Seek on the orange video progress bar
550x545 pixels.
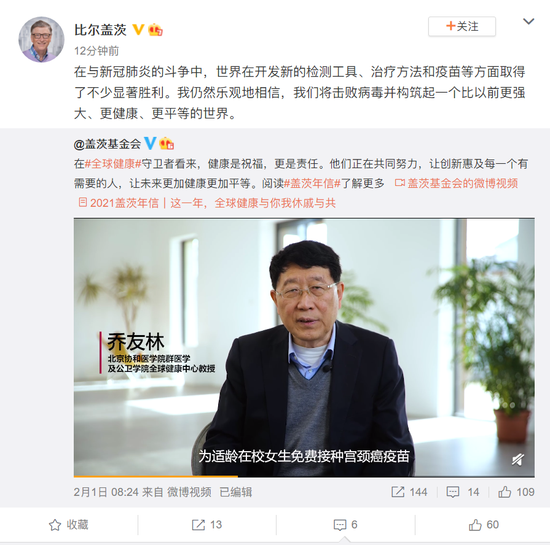pyautogui.click(x=304, y=476)
